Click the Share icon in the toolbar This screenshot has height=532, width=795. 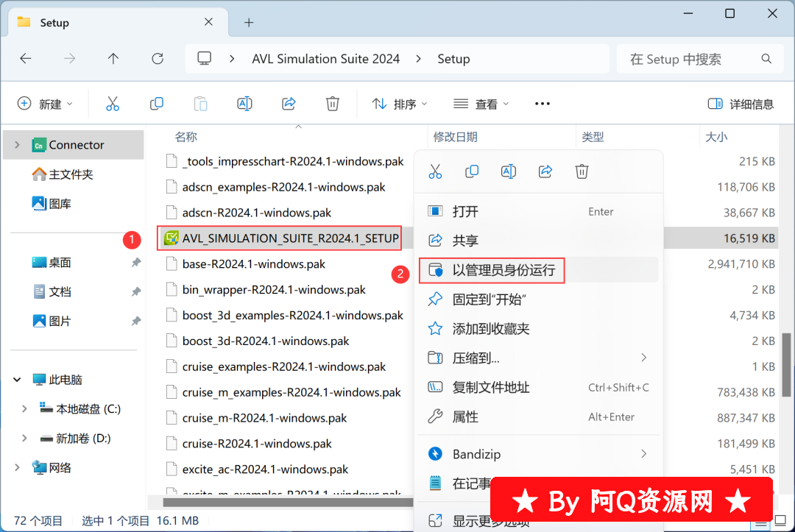coord(289,104)
